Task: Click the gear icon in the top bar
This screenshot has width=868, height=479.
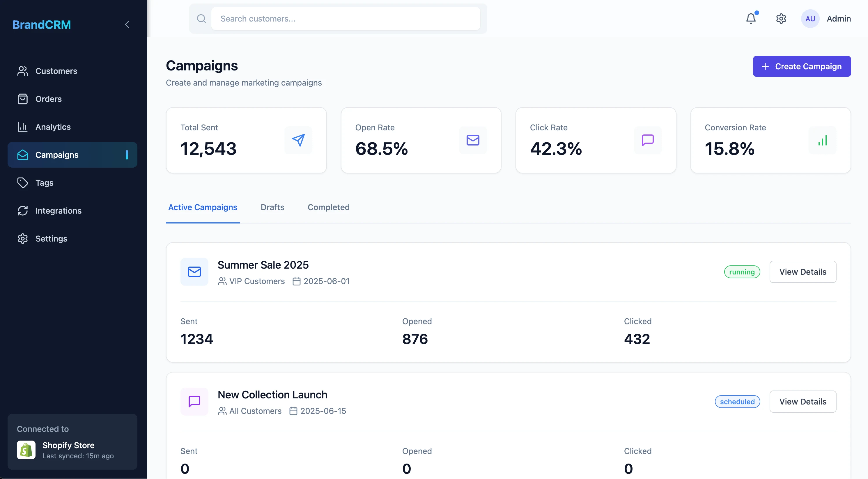Action: [x=781, y=19]
